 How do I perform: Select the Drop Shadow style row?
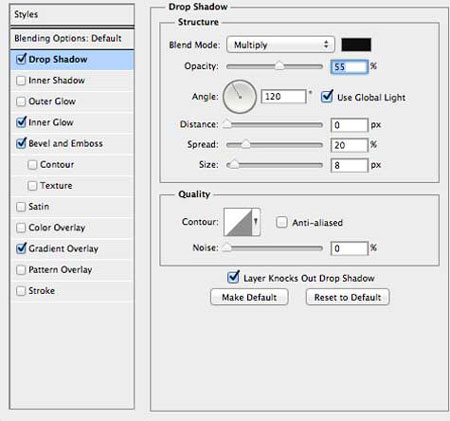pos(72,60)
